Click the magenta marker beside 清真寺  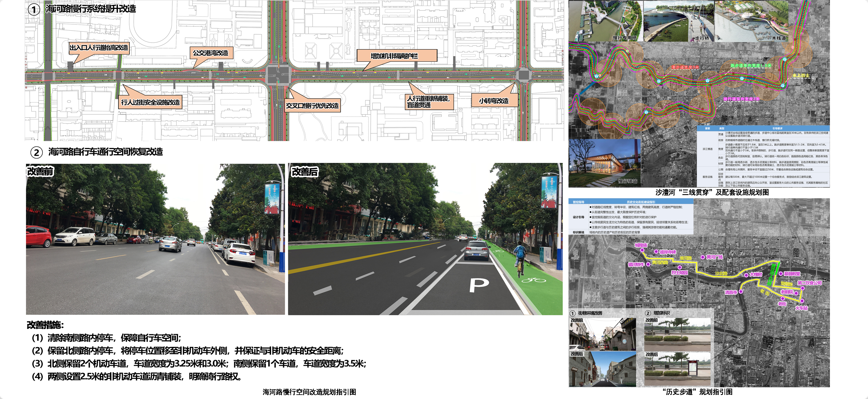741,292
